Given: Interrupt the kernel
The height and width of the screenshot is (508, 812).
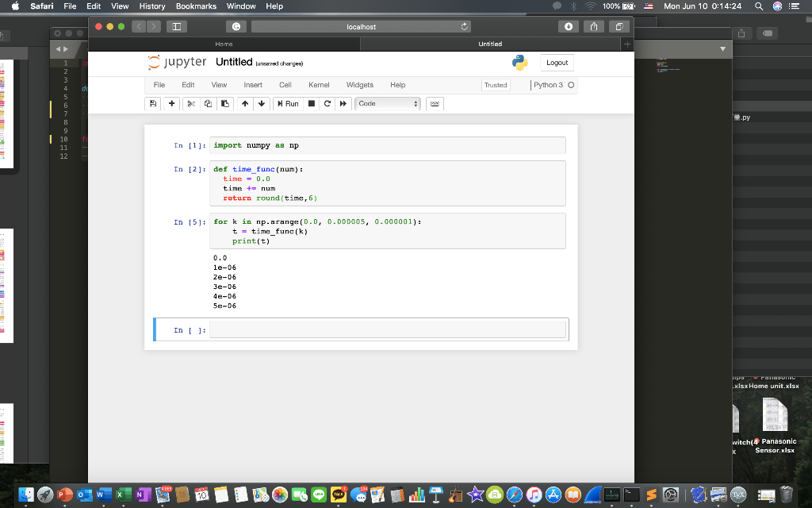Looking at the screenshot, I should tap(310, 103).
